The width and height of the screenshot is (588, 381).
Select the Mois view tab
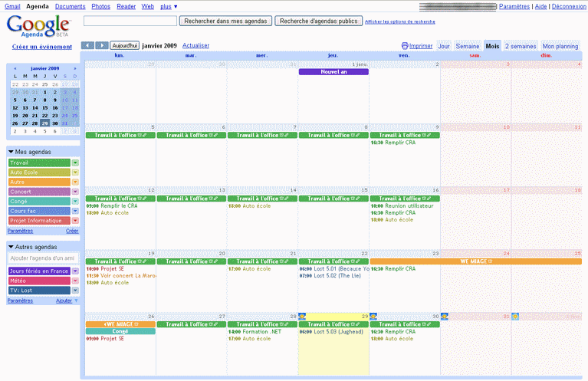[492, 46]
